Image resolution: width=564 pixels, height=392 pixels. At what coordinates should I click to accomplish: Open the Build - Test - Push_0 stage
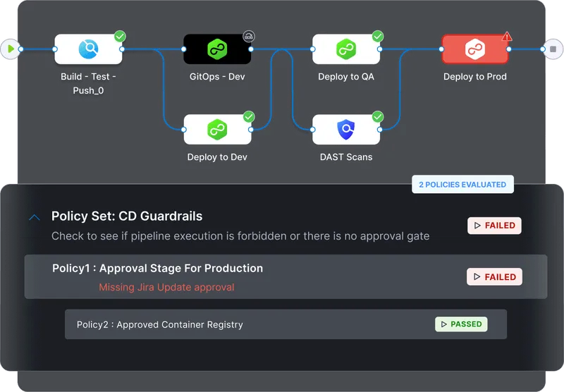coord(88,49)
